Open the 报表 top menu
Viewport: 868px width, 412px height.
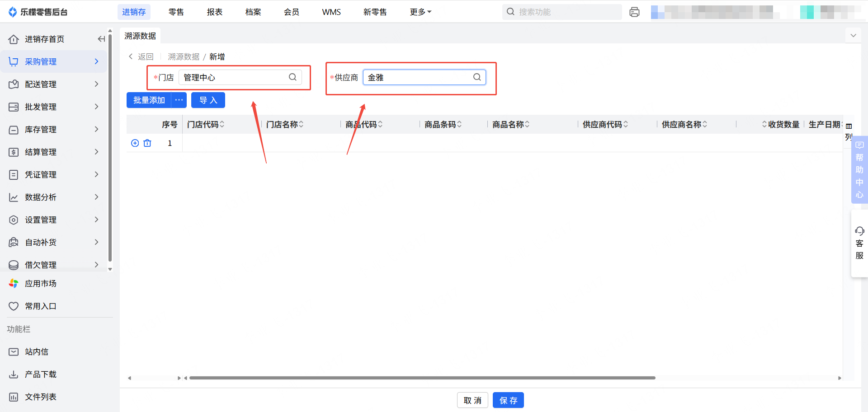pyautogui.click(x=215, y=12)
